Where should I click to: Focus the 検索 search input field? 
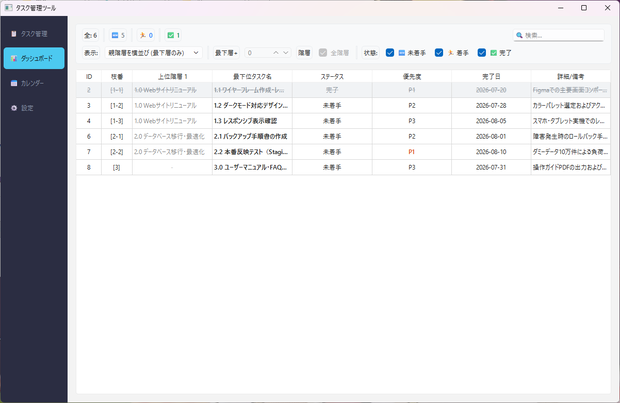coord(563,35)
